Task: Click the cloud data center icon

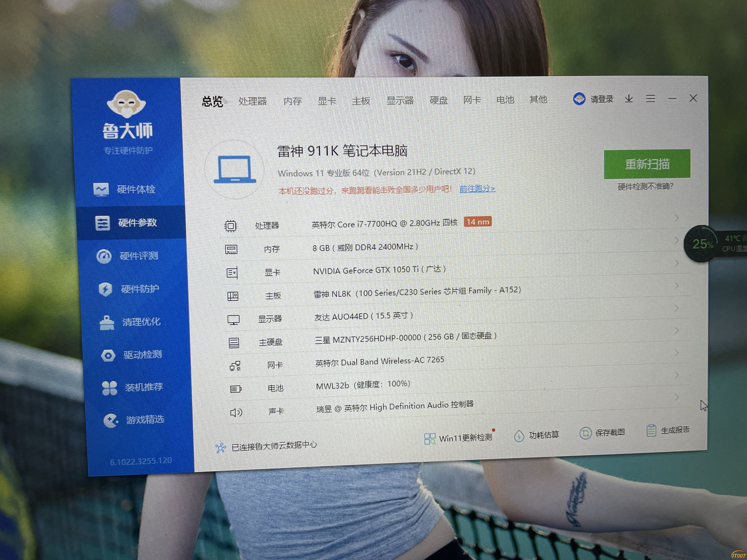Action: tap(220, 448)
